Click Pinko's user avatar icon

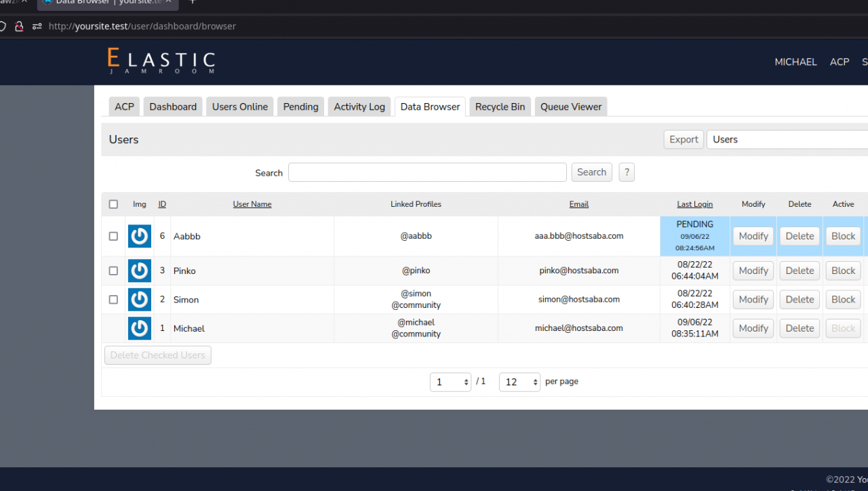pyautogui.click(x=140, y=271)
